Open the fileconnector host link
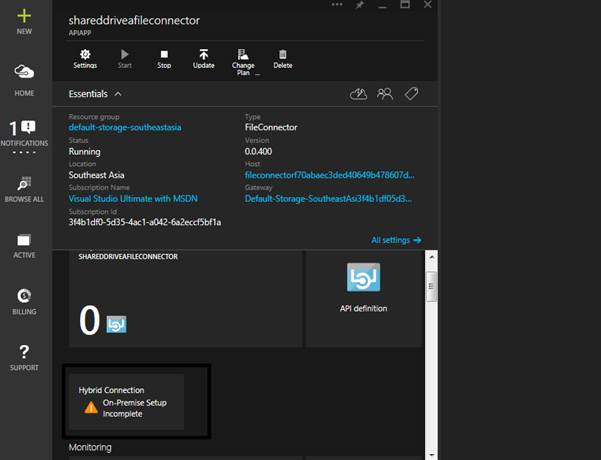Image resolution: width=601 pixels, height=460 pixels. (x=330, y=175)
